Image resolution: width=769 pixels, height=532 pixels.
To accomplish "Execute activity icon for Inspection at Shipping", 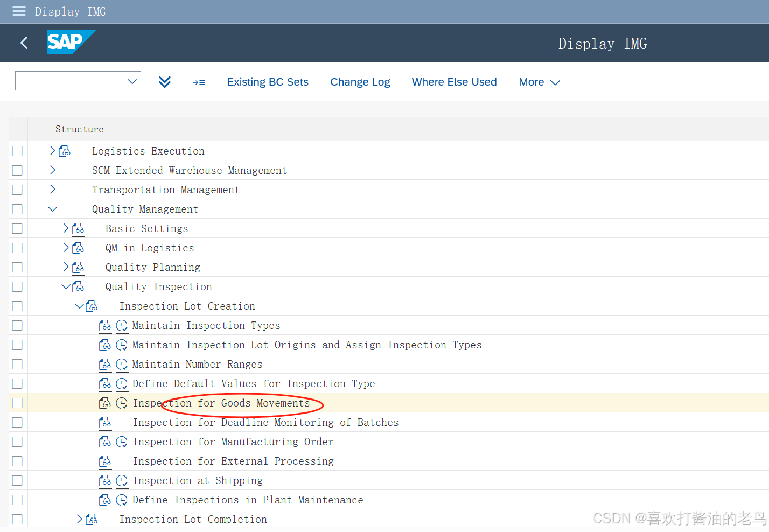I will tap(122, 481).
